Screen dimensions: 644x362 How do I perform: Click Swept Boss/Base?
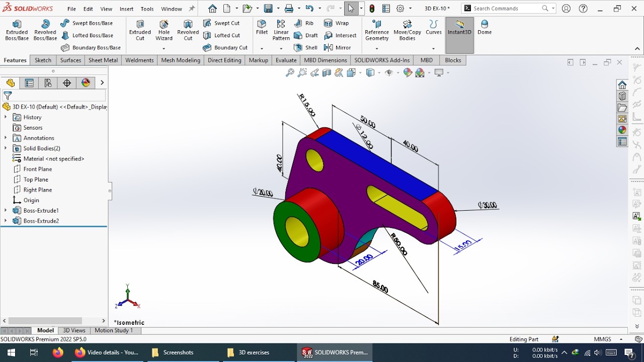[x=87, y=23]
